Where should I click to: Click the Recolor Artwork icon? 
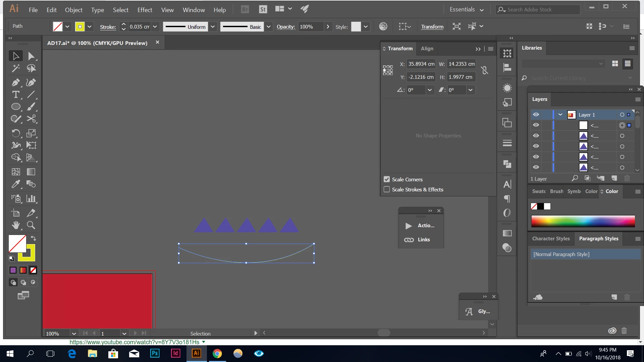point(383,26)
